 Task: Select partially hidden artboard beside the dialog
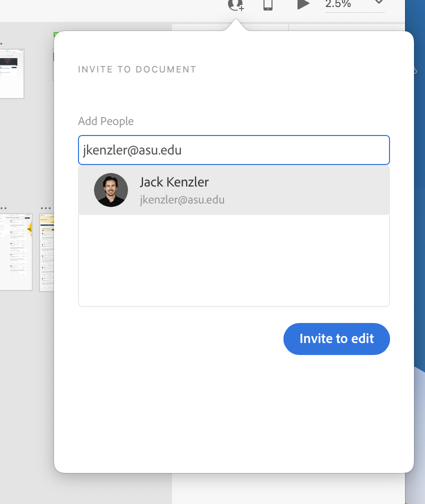pyautogui.click(x=47, y=252)
